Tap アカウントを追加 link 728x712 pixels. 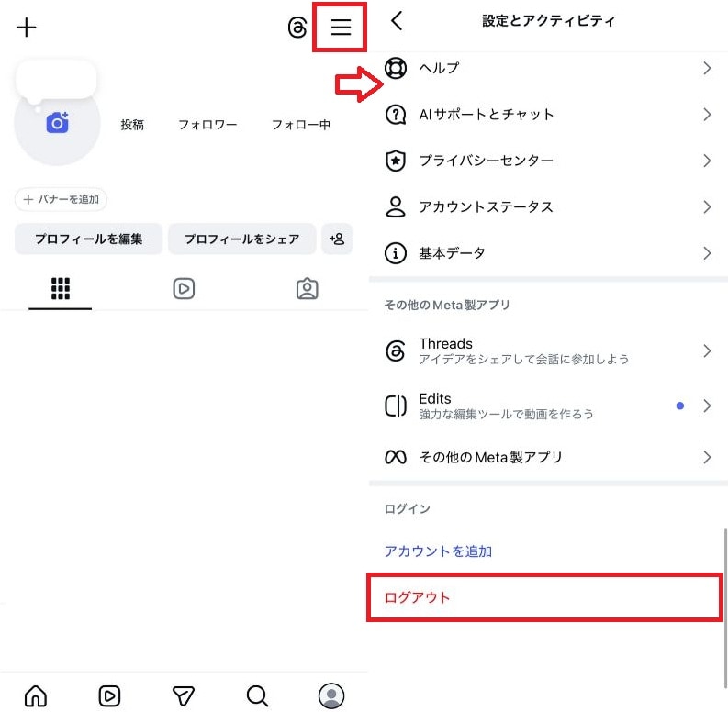(438, 551)
